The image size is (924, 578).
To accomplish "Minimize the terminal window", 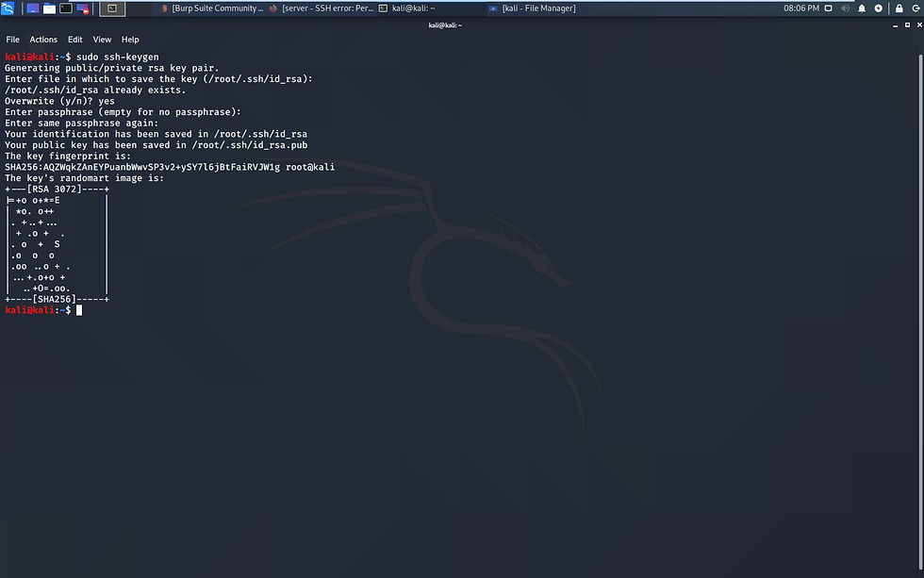I will coord(895,25).
